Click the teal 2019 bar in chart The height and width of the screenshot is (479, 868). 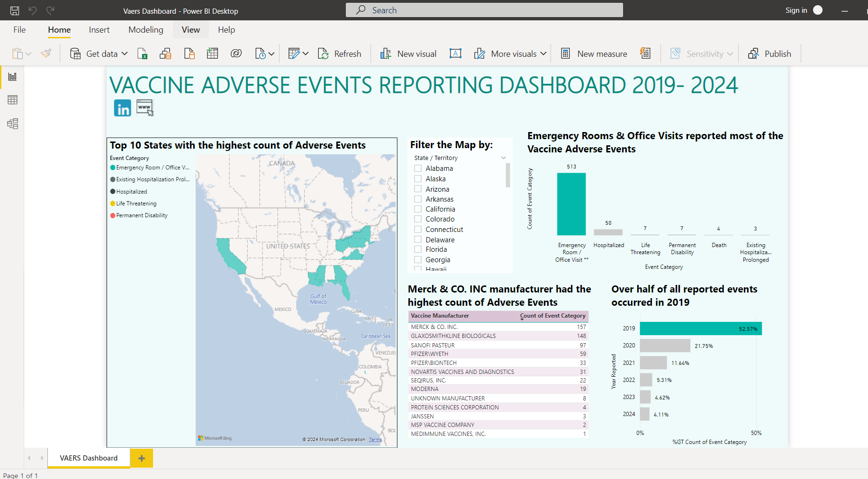pyautogui.click(x=700, y=328)
